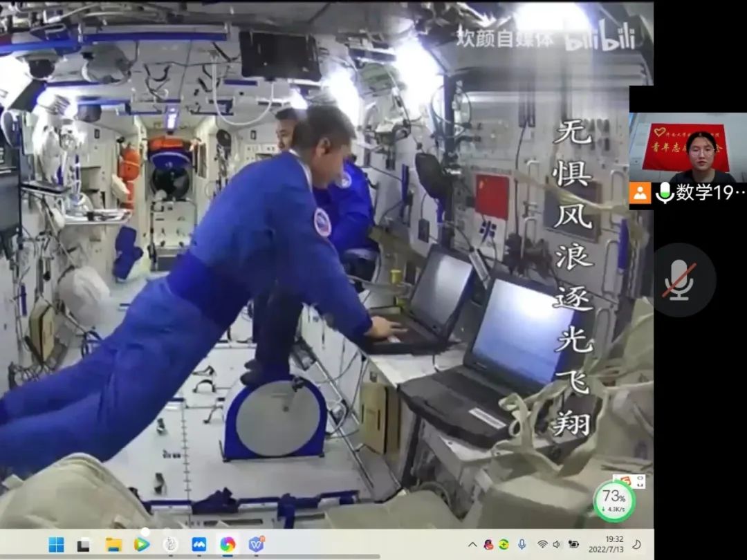Open WPS Office from the taskbar

tap(257, 544)
